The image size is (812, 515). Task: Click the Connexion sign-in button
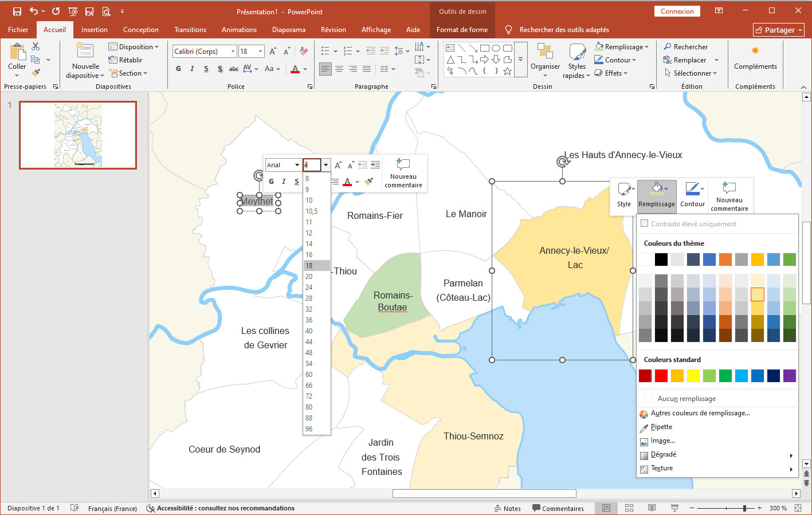[x=677, y=11]
